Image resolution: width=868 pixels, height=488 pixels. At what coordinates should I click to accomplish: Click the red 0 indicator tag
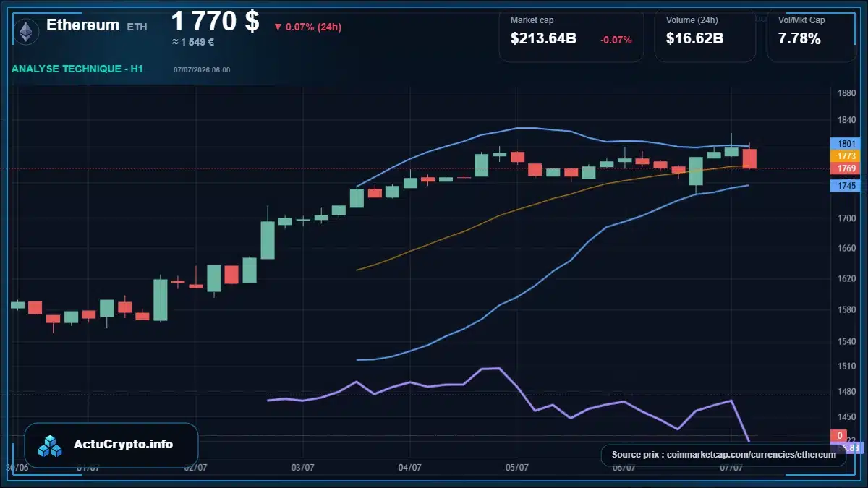pyautogui.click(x=839, y=436)
